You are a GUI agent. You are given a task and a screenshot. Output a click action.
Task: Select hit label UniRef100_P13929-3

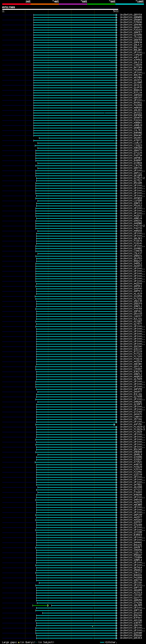click(132, 429)
